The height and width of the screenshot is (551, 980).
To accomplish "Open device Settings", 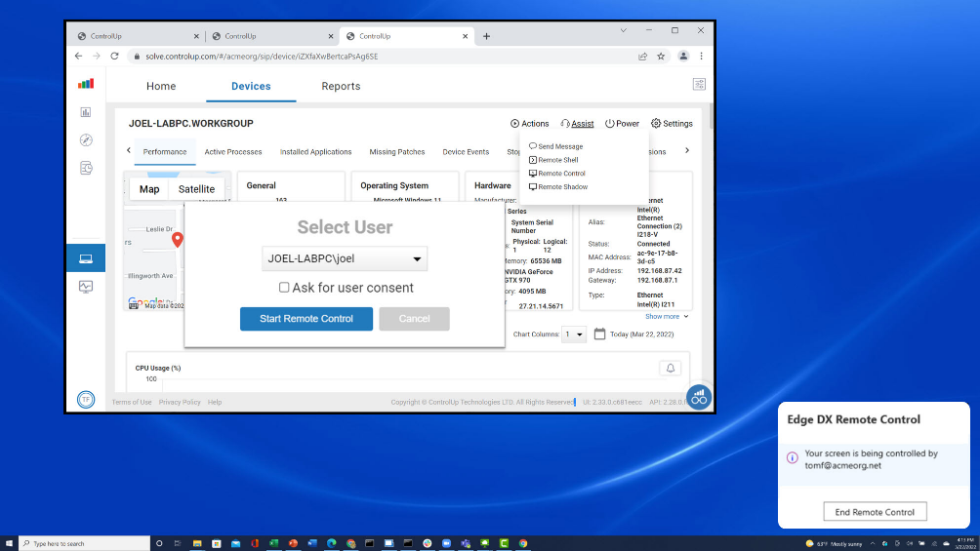I will pos(672,124).
